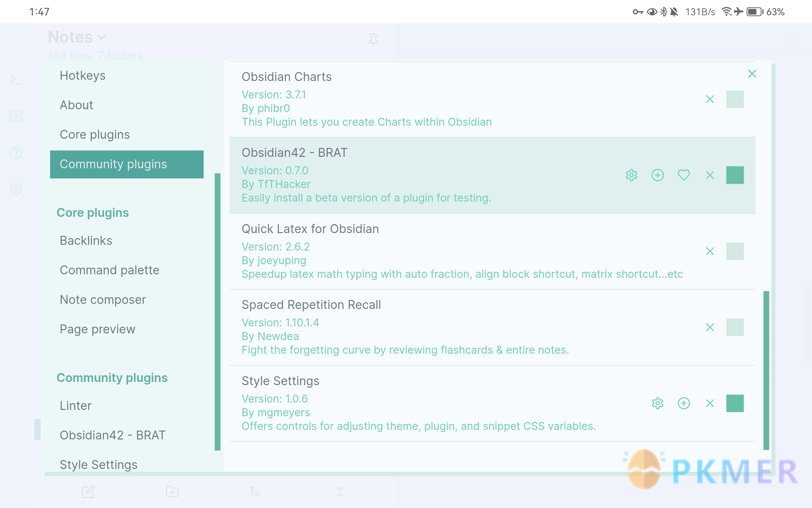Click the plugin list scrollbar

[x=766, y=370]
